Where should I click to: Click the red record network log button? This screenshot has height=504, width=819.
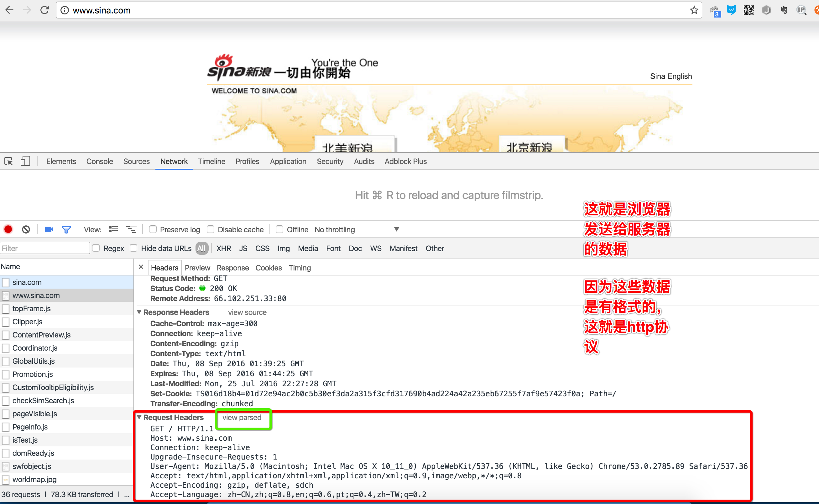coord(8,229)
